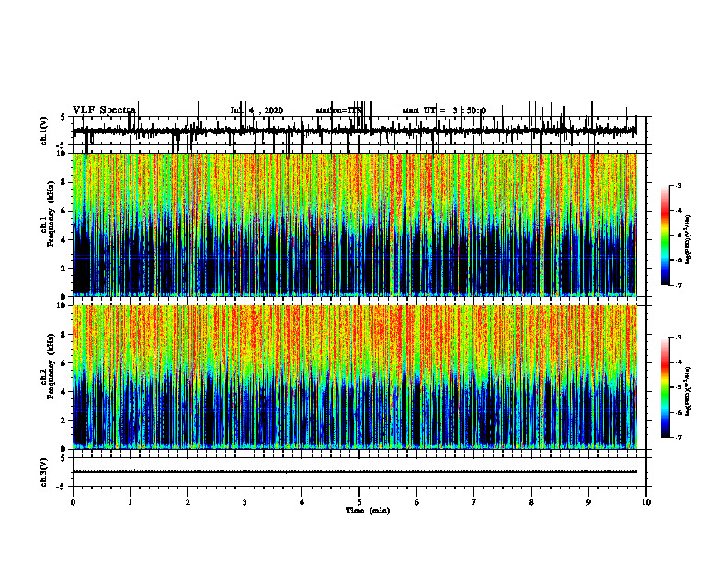The width and height of the screenshot is (728, 563).
Task: Click the "ch.3(V)" axis label
Action: pos(44,472)
